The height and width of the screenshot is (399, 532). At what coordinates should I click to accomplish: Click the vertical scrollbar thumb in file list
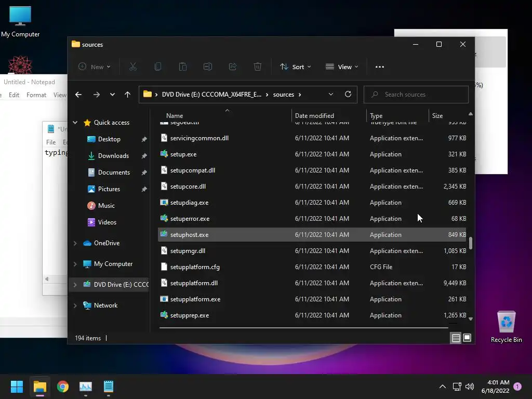point(471,243)
